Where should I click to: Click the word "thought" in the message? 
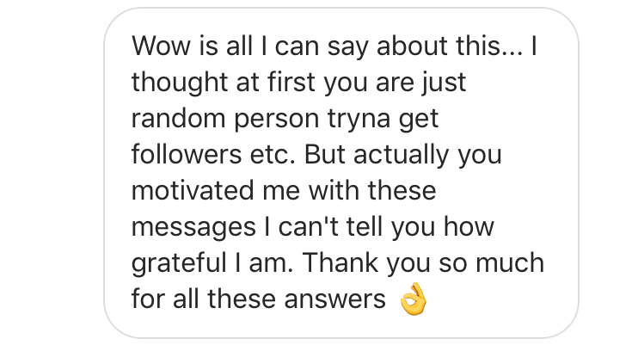click(180, 83)
